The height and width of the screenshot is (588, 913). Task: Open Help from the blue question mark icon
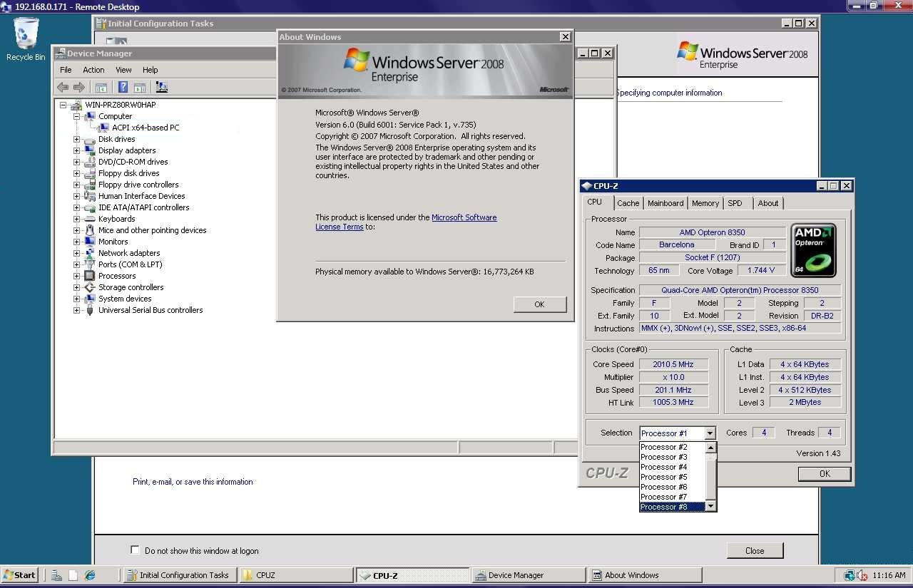click(x=123, y=87)
